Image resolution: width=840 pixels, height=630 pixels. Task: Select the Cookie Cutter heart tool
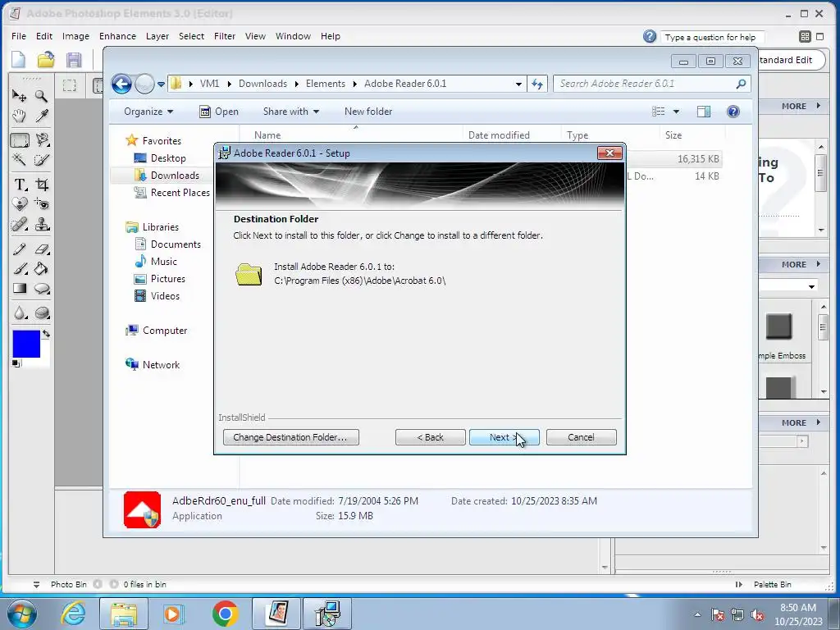(x=20, y=204)
